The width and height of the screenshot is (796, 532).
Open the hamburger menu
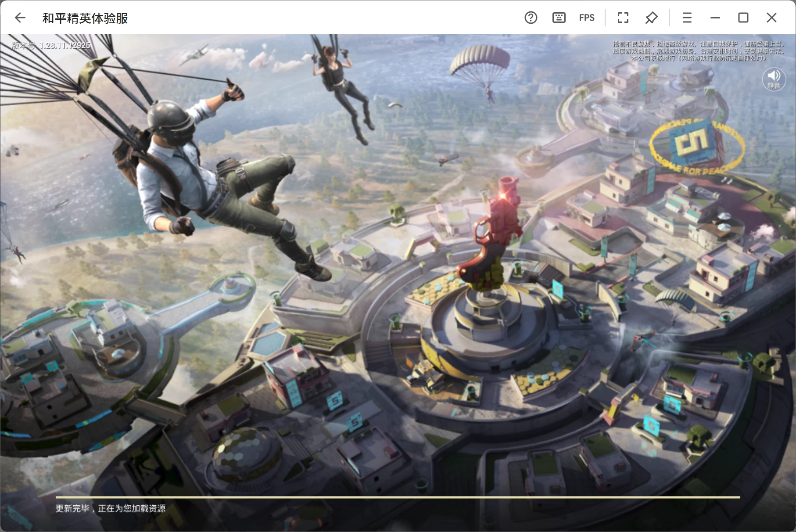[687, 18]
